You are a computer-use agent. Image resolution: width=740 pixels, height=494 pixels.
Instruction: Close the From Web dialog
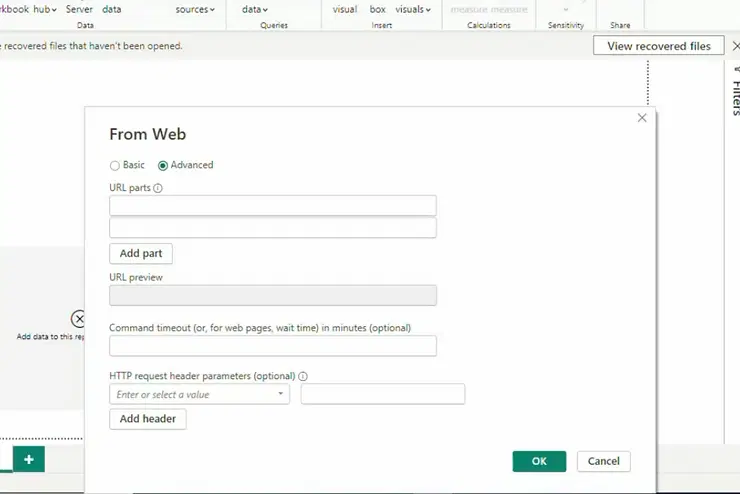(x=642, y=118)
